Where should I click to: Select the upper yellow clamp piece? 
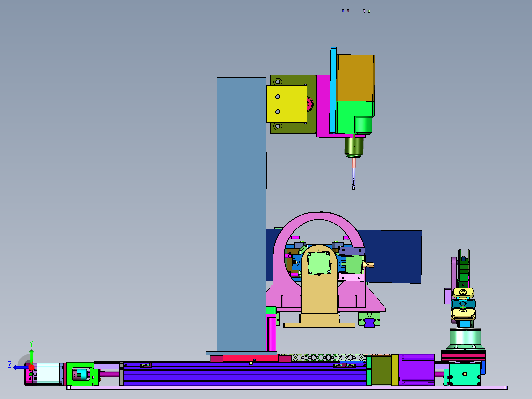pyautogui.click(x=463, y=293)
